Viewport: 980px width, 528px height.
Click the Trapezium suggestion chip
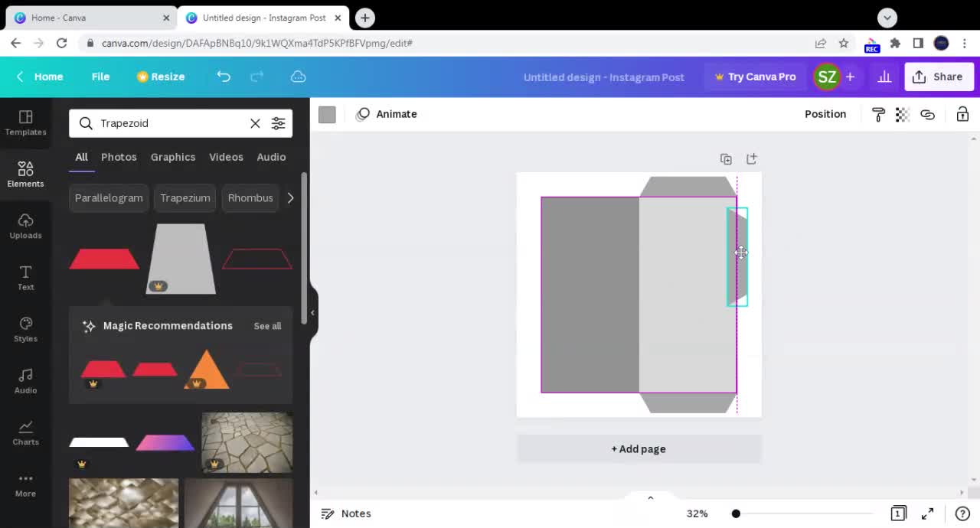(185, 198)
